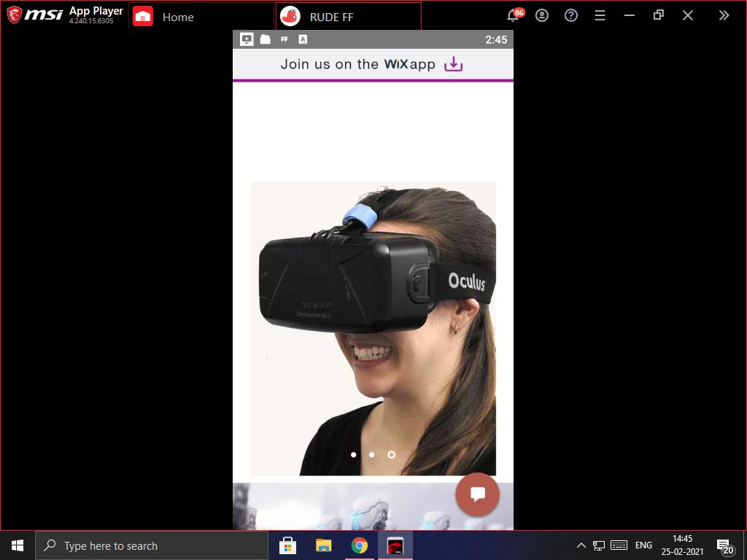Click the Wix app download icon
The height and width of the screenshot is (560, 747).
pyautogui.click(x=453, y=64)
